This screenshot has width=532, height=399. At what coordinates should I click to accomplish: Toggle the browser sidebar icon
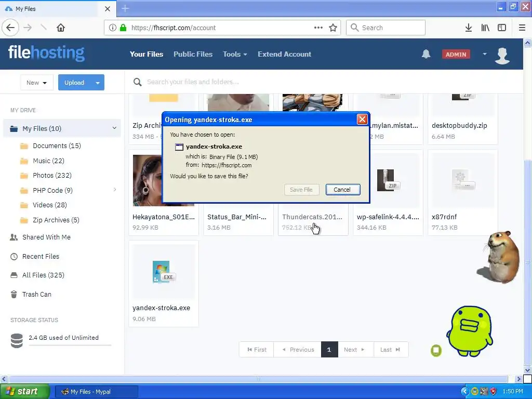click(x=502, y=28)
